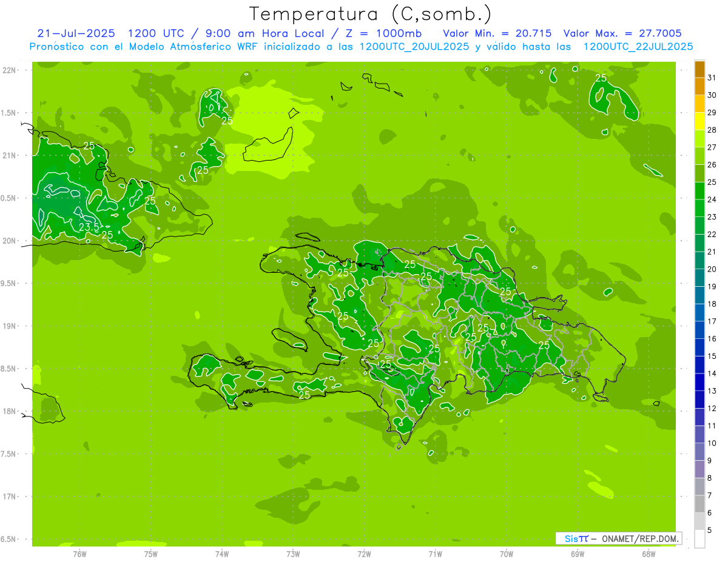
Task: Click the '76W' longitude axis label
Action: pyautogui.click(x=79, y=554)
